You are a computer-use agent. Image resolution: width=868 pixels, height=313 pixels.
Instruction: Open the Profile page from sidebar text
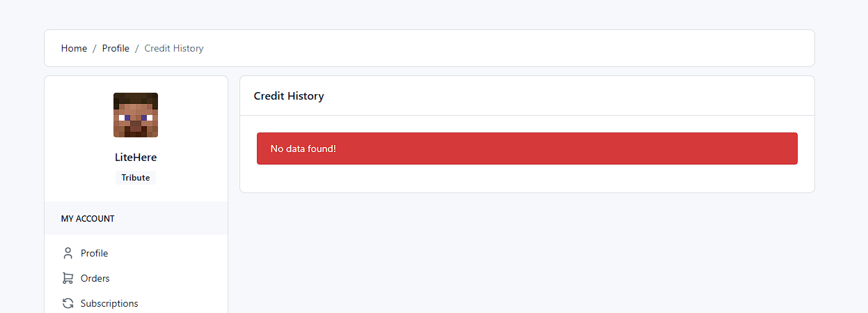click(x=94, y=253)
